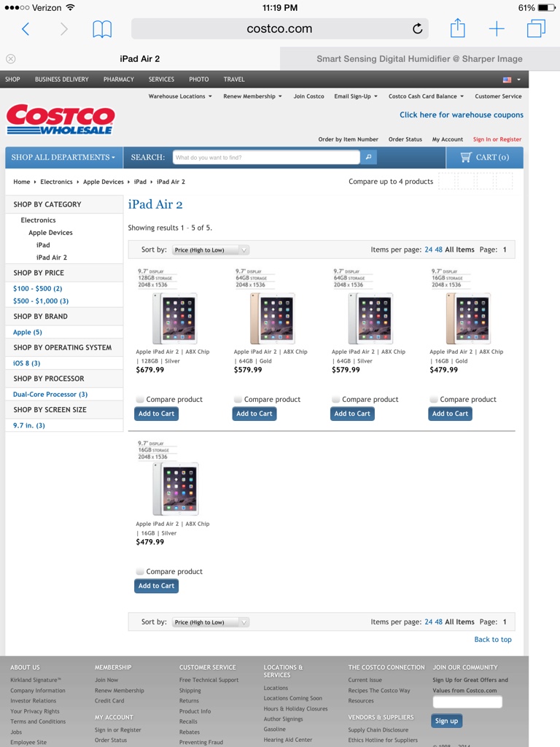Click the Back to top link

tap(493, 639)
